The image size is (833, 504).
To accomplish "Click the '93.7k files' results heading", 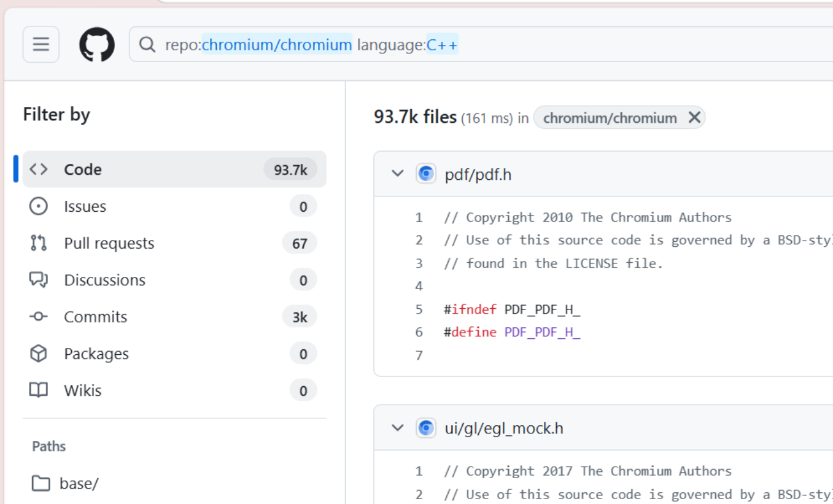I will coord(416,117).
